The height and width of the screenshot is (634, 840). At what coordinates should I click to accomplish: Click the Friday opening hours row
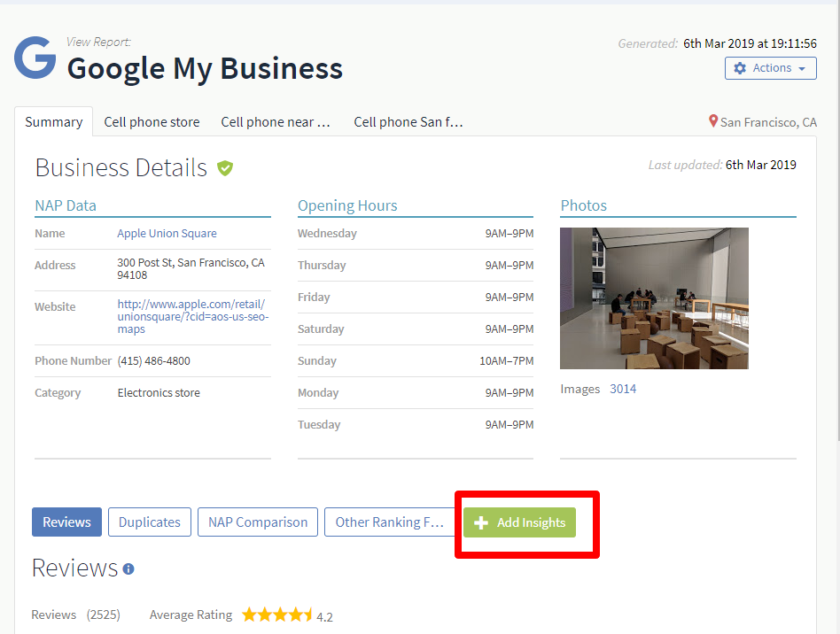pos(416,298)
